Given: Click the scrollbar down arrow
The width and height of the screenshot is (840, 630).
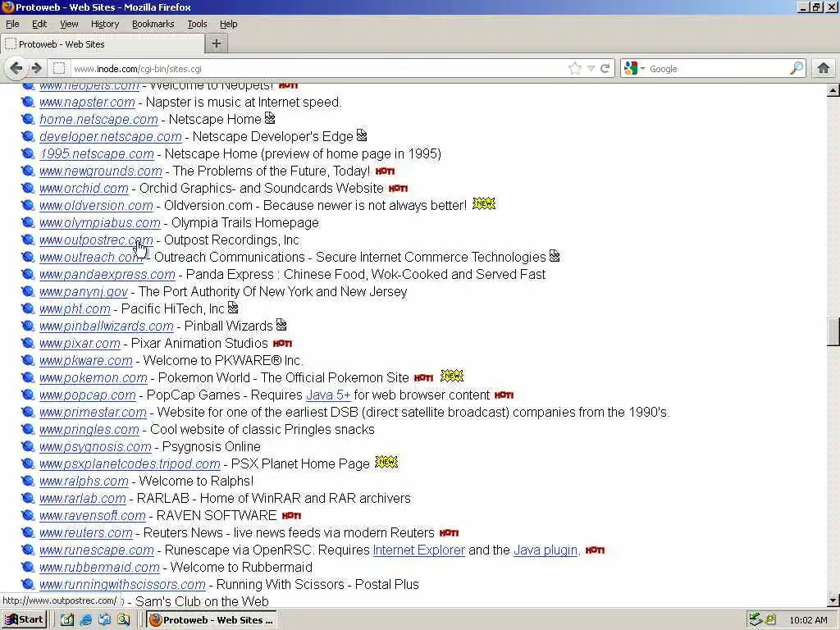Looking at the screenshot, I should click(x=833, y=600).
